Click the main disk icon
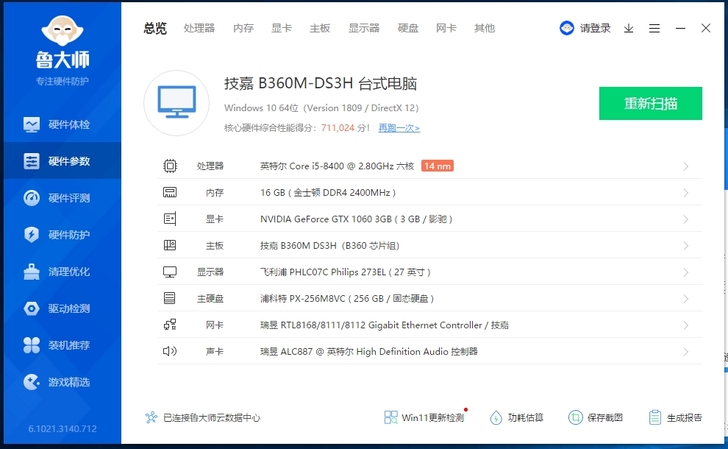 point(170,298)
